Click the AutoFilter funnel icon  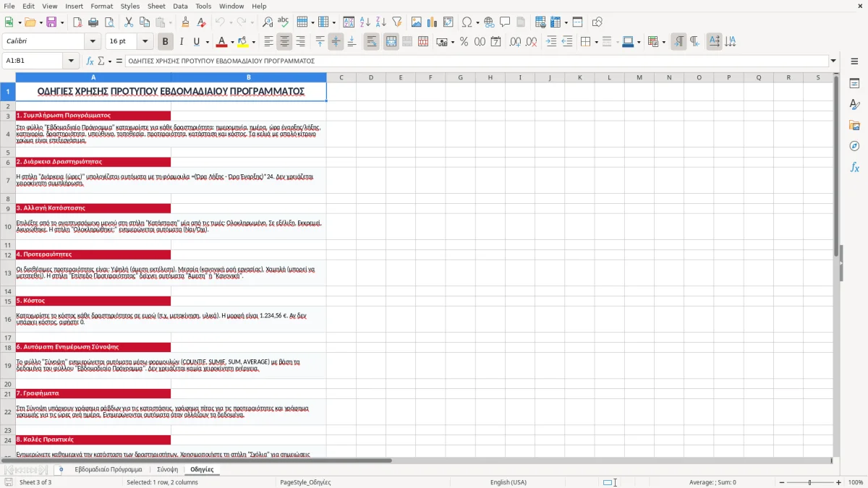pyautogui.click(x=396, y=22)
